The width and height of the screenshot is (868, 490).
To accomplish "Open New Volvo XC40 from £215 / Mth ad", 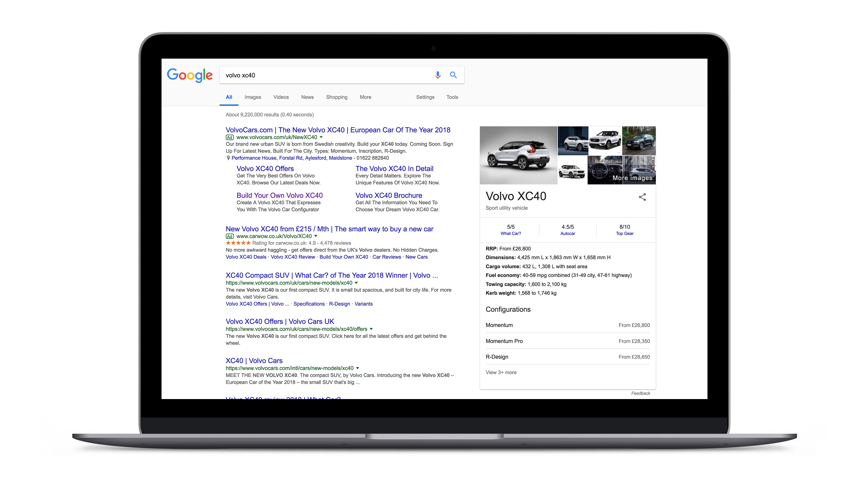I will 330,229.
